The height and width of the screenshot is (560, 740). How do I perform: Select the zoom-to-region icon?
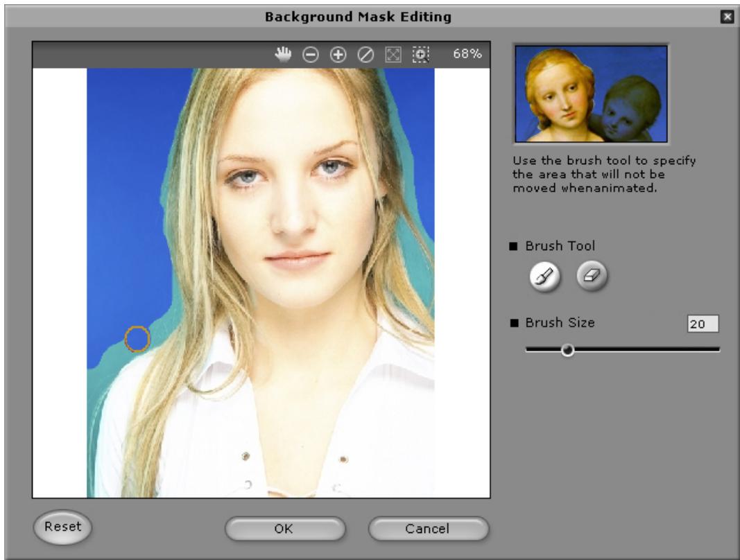pos(420,55)
